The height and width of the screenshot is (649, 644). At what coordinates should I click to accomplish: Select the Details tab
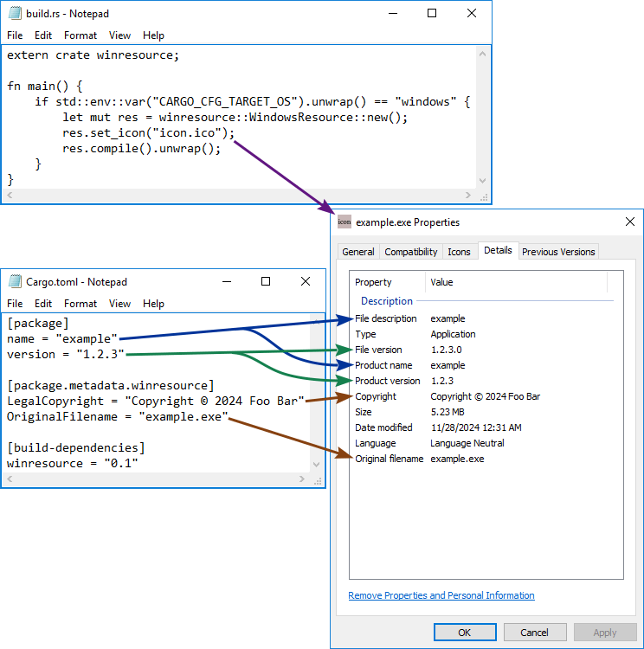(498, 250)
